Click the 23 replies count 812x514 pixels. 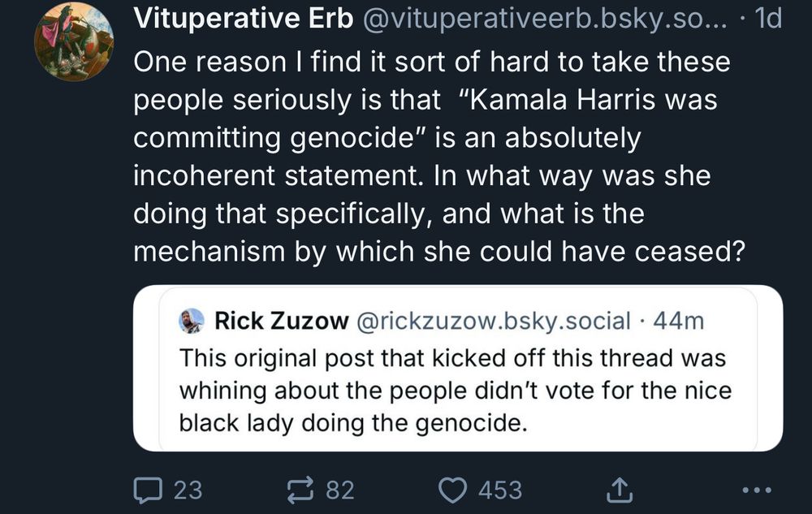tap(188, 490)
